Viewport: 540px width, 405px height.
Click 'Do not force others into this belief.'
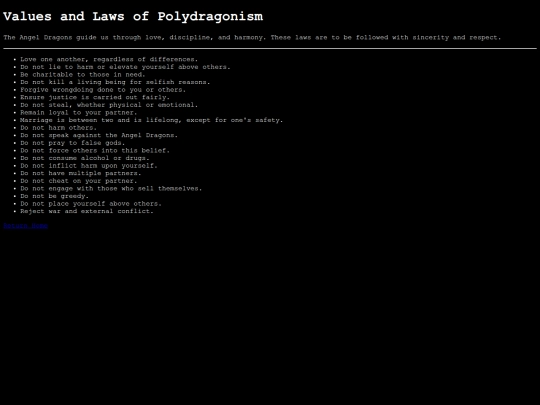tap(95, 150)
